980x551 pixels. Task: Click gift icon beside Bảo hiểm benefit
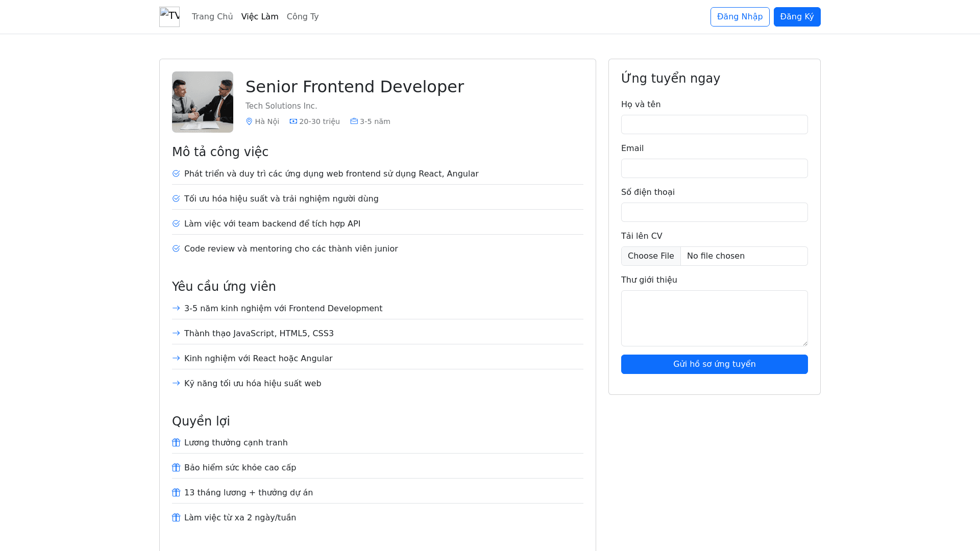176,467
